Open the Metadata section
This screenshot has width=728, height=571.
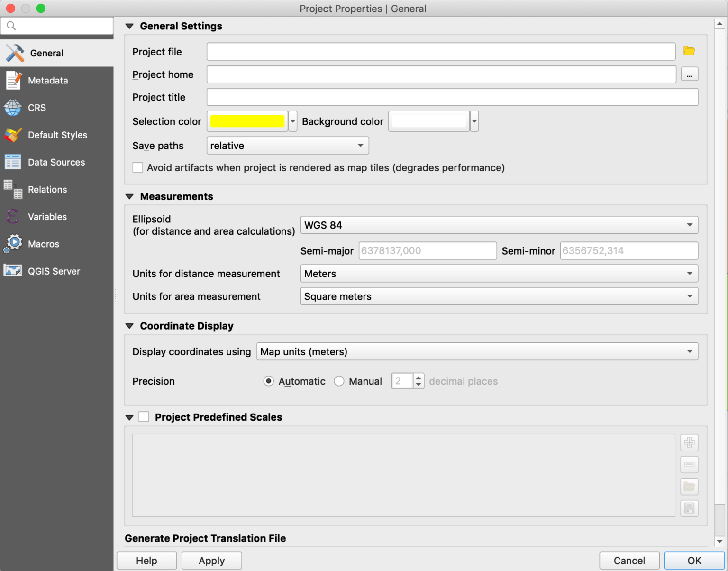(x=57, y=80)
